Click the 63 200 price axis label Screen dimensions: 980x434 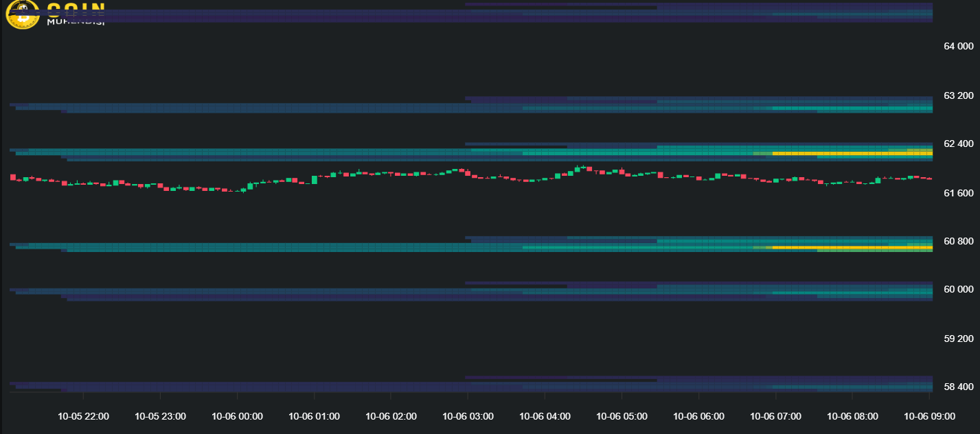(959, 95)
